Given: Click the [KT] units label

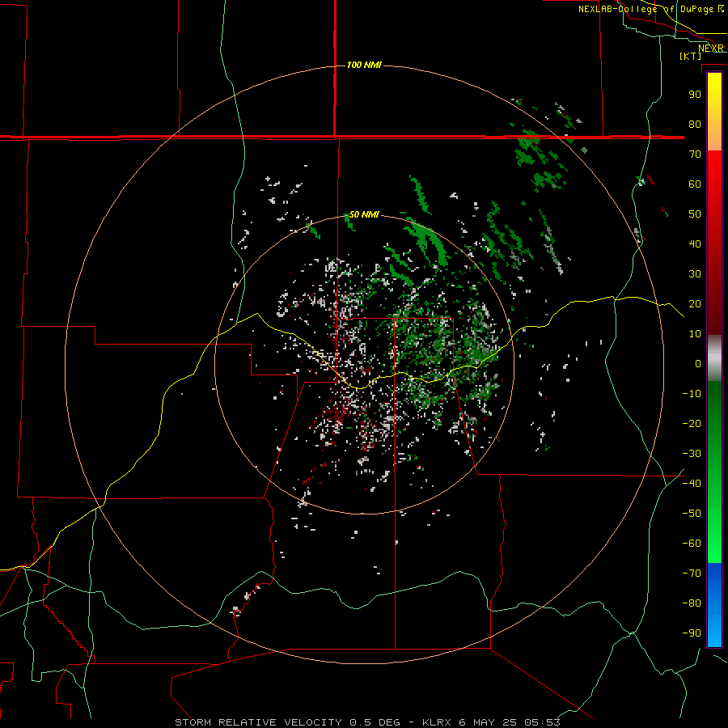Looking at the screenshot, I should pos(691,56).
